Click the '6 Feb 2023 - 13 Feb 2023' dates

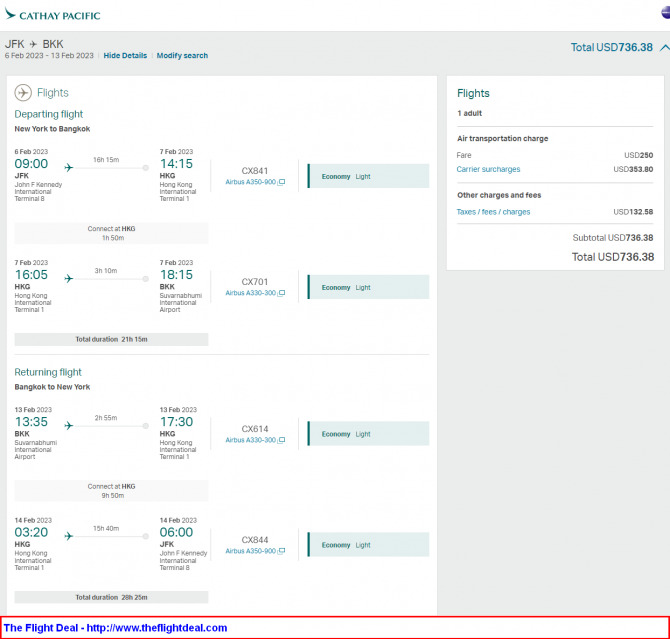[x=49, y=56]
